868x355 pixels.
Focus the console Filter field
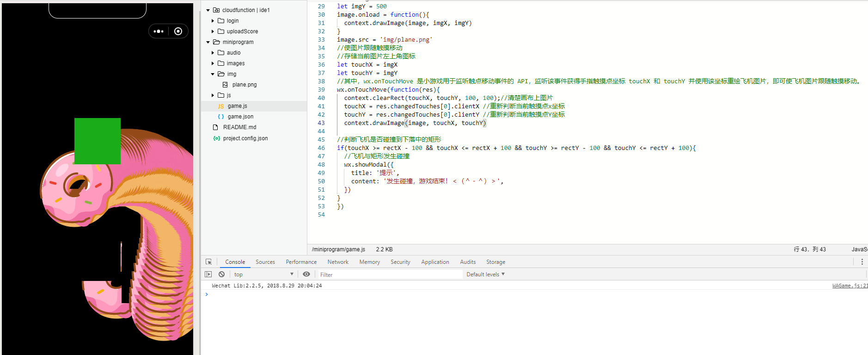click(390, 274)
